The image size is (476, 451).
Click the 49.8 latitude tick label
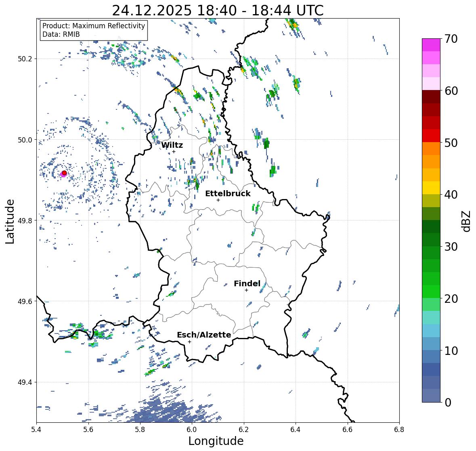pos(25,220)
